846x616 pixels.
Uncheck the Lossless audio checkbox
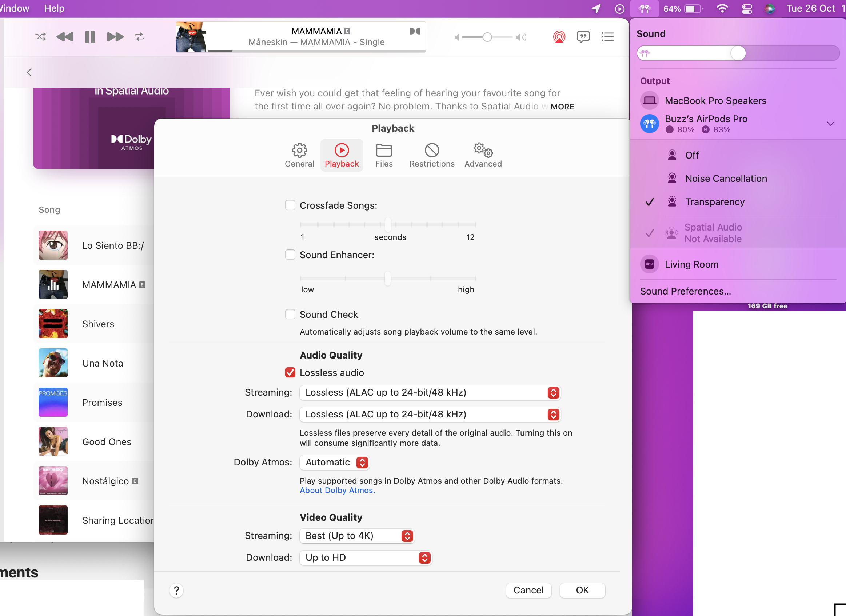point(290,372)
